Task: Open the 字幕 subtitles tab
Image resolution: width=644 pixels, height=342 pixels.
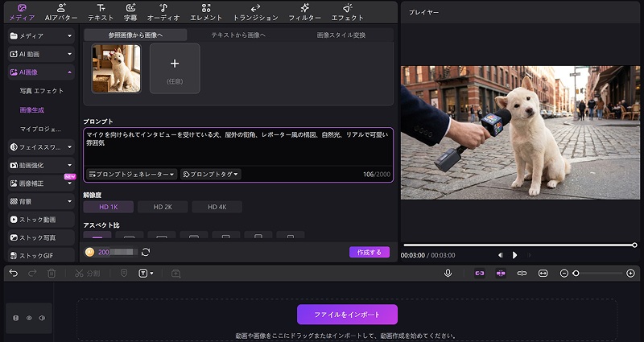Action: click(130, 12)
